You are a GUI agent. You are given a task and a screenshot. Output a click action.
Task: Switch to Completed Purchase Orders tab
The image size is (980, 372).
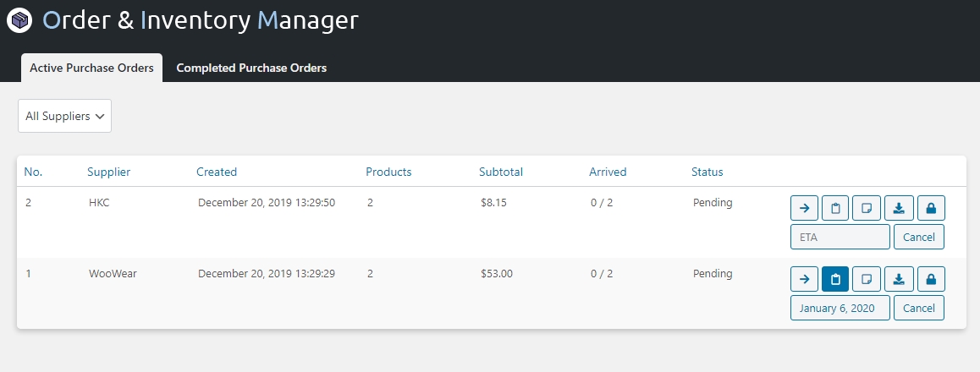(x=251, y=68)
